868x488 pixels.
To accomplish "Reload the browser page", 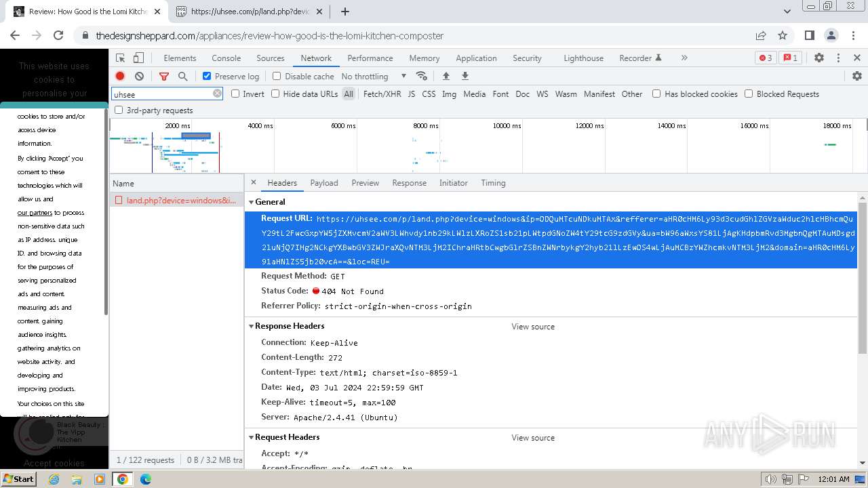I will tap(58, 35).
